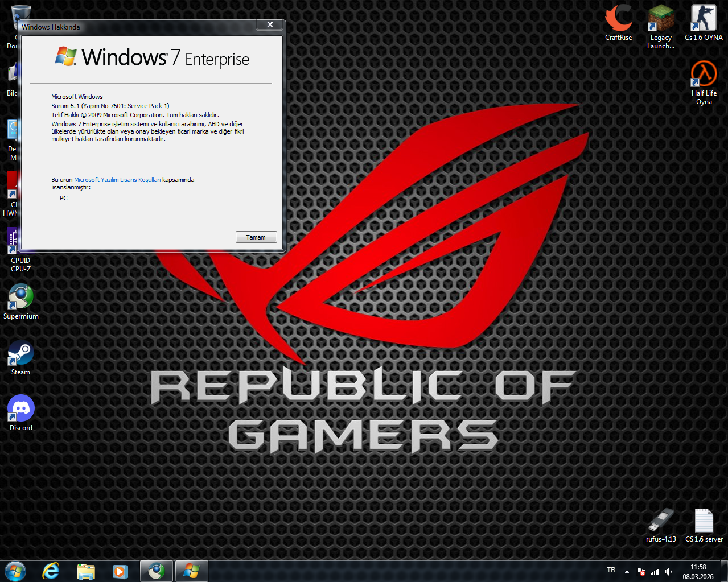
Task: Switch to Supermium in the taskbar
Action: coord(156,571)
